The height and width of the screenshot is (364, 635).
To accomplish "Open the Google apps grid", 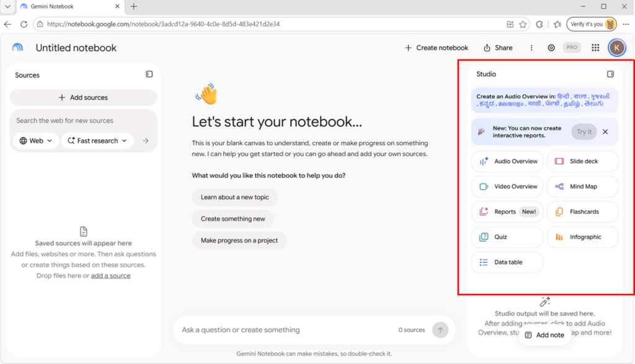I will pos(595,48).
